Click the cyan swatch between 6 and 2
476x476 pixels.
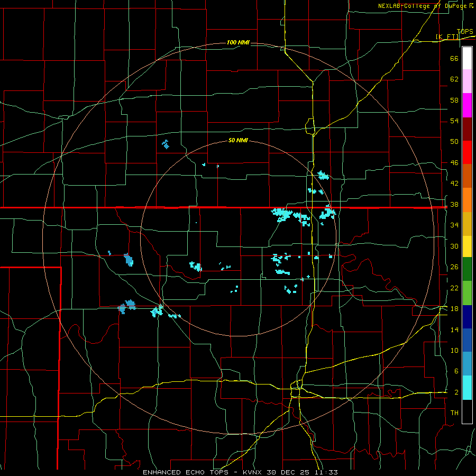pos(467,388)
